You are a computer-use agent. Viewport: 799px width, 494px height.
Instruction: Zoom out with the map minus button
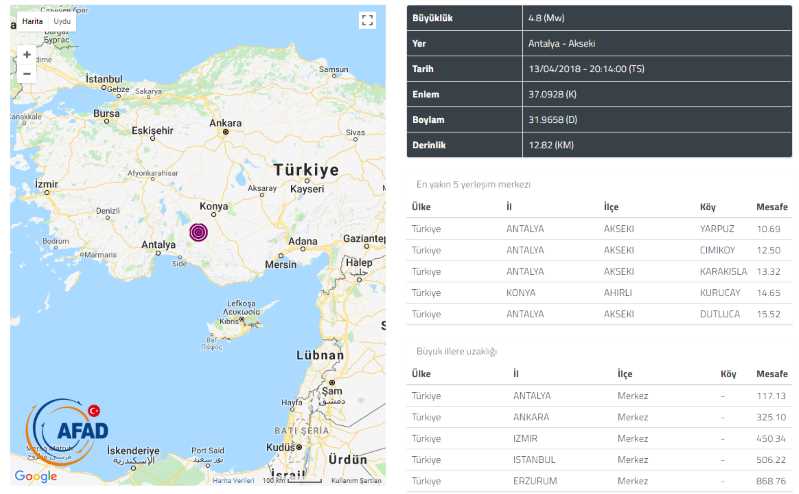(26, 74)
